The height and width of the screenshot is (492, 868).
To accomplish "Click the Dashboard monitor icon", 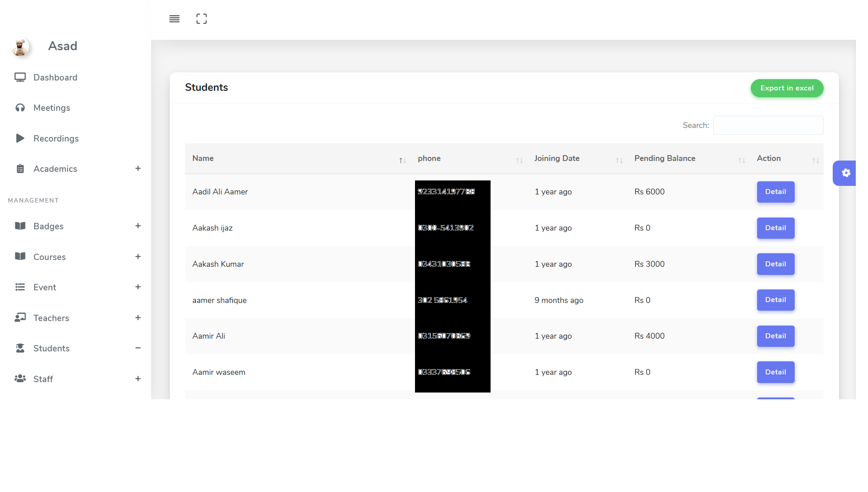I will point(20,77).
